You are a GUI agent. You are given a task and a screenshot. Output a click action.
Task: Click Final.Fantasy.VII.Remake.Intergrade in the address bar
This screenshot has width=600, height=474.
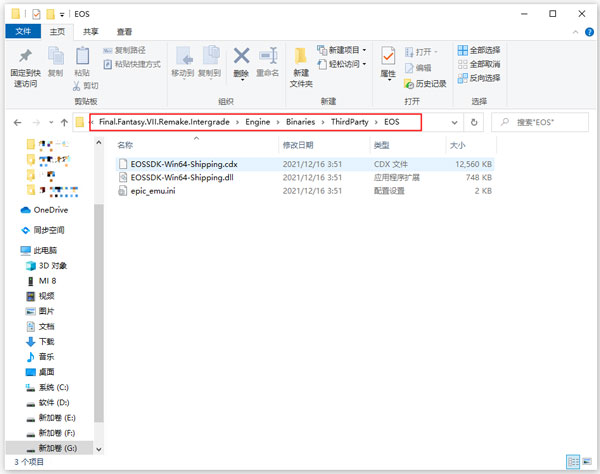point(164,122)
